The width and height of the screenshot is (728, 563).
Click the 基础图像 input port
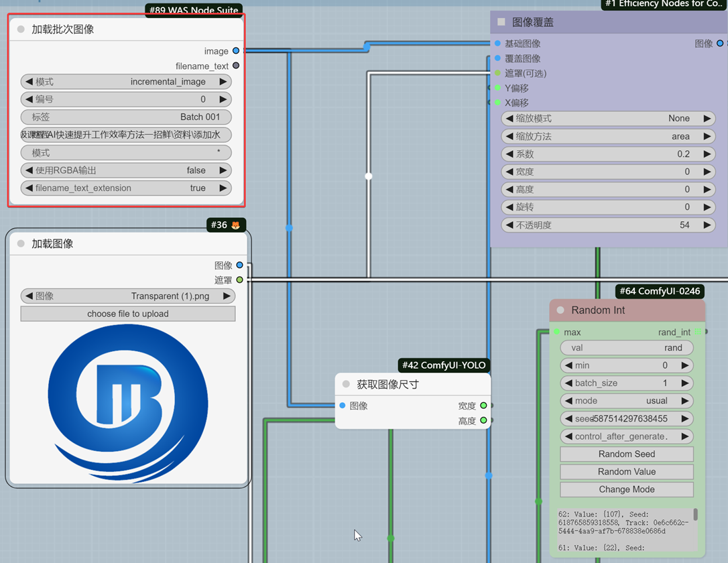497,43
